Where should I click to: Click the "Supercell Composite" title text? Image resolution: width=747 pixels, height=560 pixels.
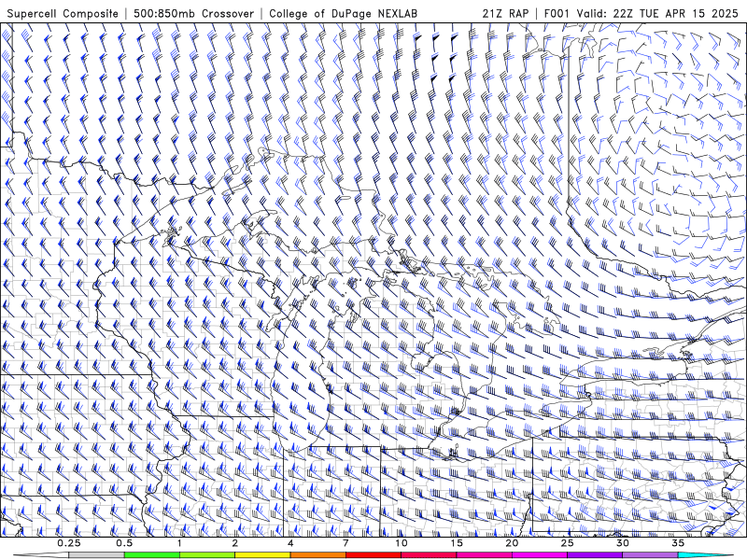click(x=63, y=14)
